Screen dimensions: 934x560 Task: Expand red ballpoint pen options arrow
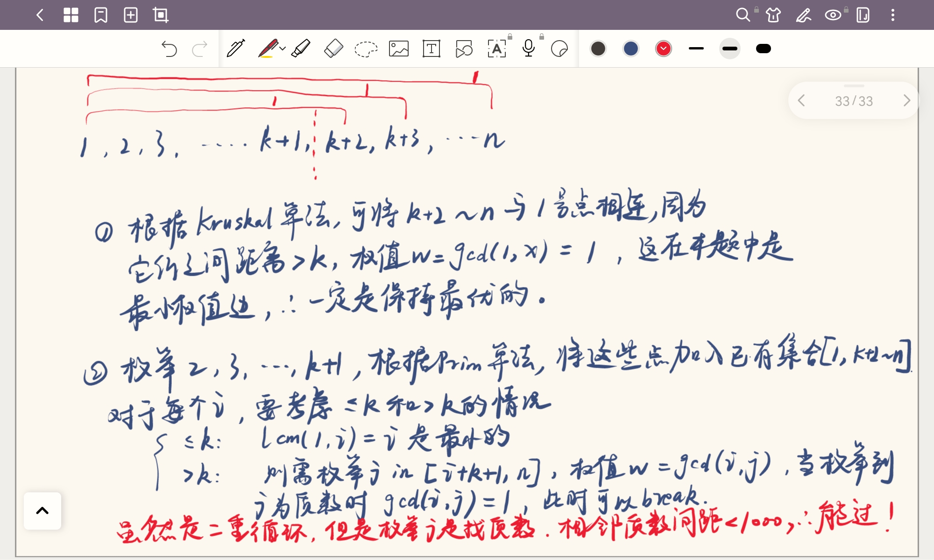pyautogui.click(x=283, y=49)
